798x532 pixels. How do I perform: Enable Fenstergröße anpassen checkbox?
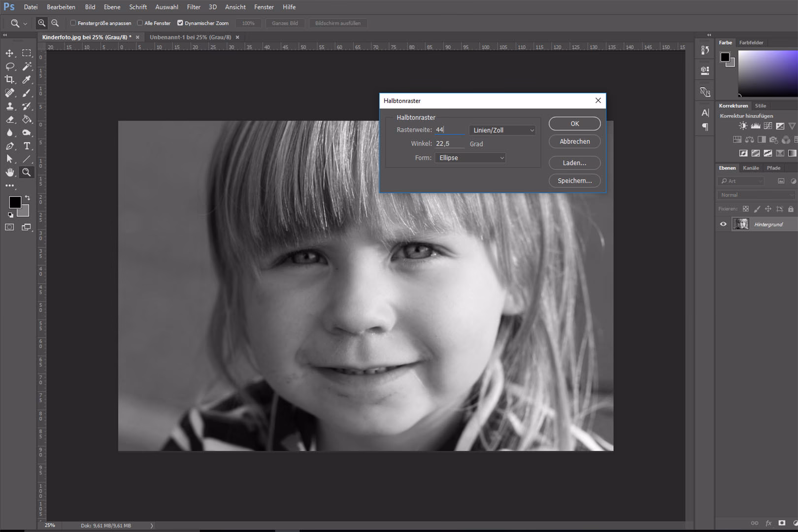pos(73,23)
